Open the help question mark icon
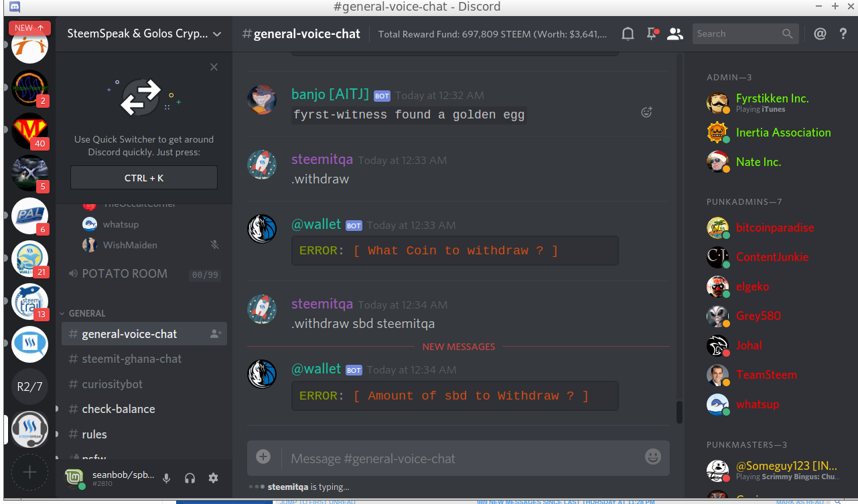 [x=843, y=33]
